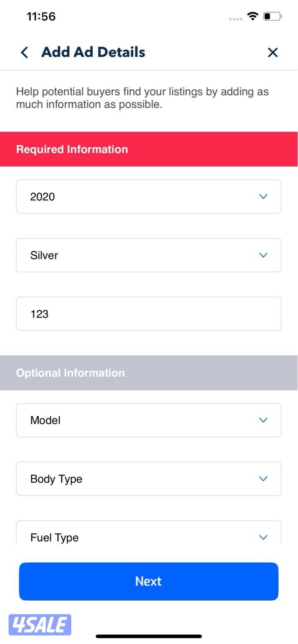Click the chevron in the Model field
This screenshot has height=644, width=298.
pos(263,420)
